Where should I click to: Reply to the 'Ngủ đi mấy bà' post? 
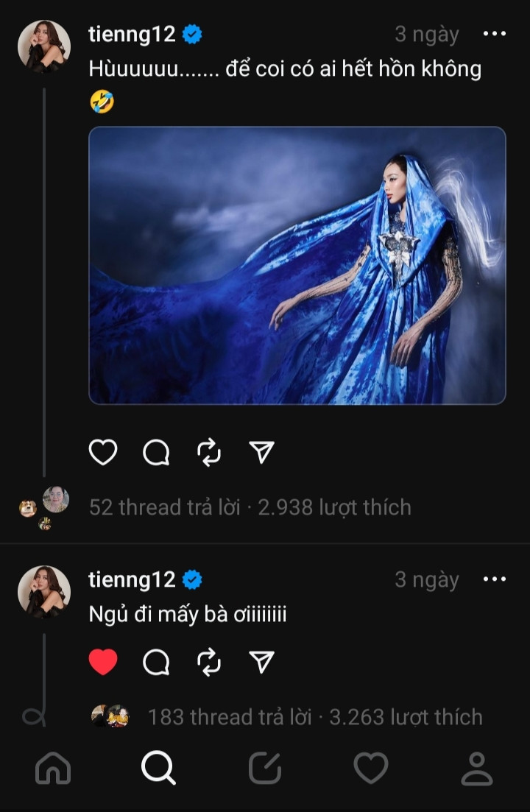coord(156,663)
